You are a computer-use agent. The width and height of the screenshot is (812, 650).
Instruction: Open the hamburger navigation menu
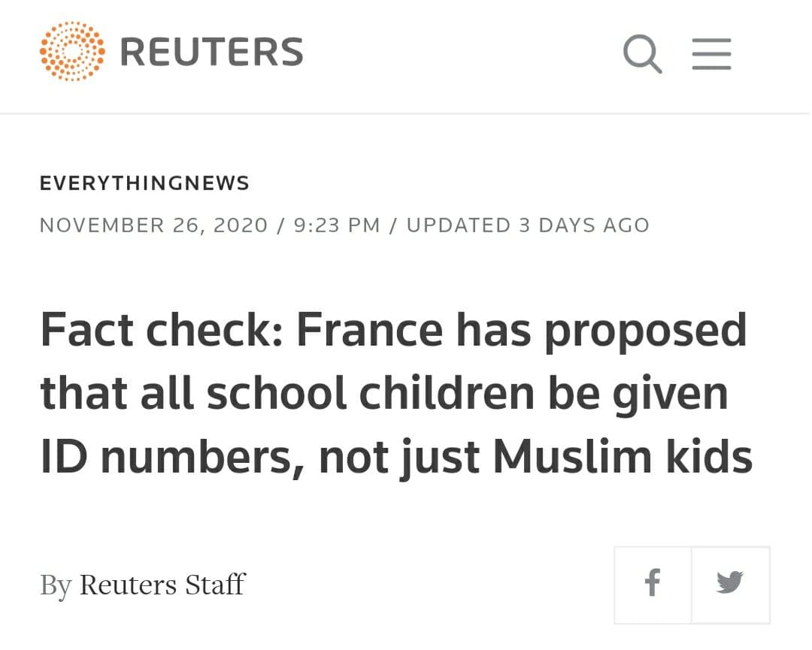click(x=711, y=54)
